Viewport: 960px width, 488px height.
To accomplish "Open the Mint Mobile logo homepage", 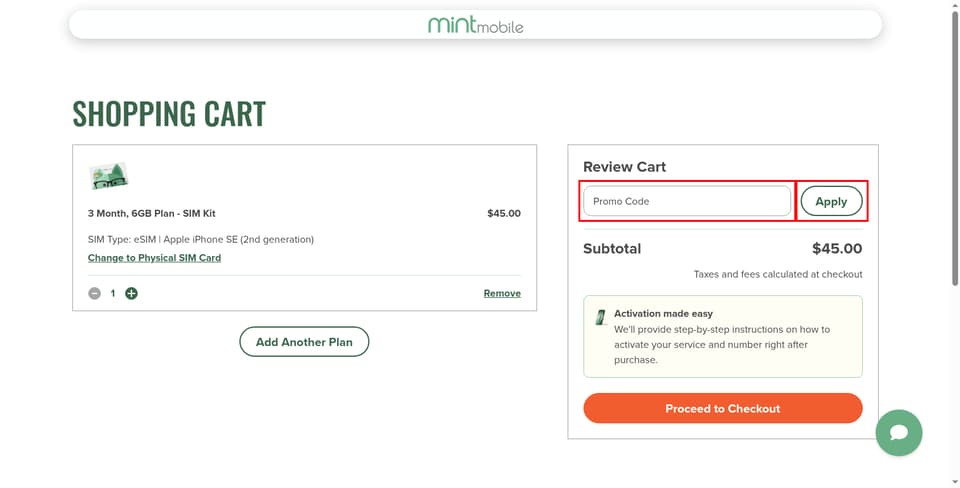I will coord(475,25).
